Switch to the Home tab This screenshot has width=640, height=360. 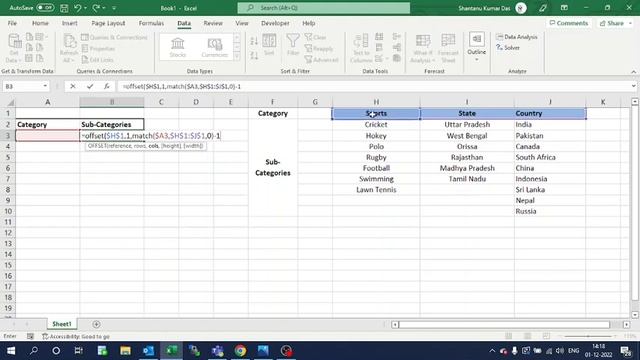coord(40,23)
